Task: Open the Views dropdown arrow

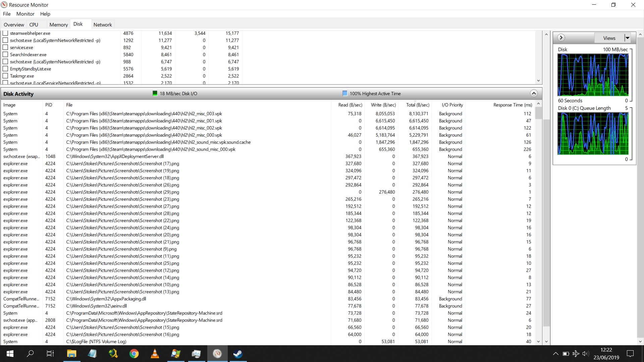Action: click(x=627, y=38)
